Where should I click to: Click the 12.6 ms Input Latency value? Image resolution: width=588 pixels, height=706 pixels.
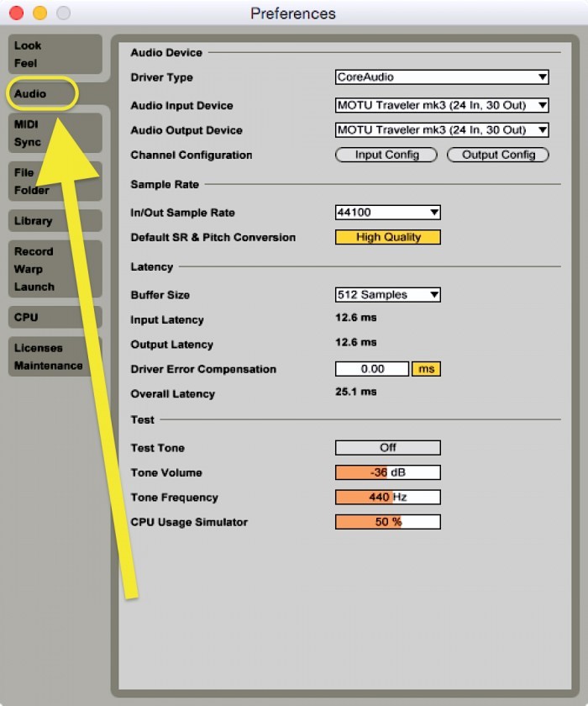[356, 318]
